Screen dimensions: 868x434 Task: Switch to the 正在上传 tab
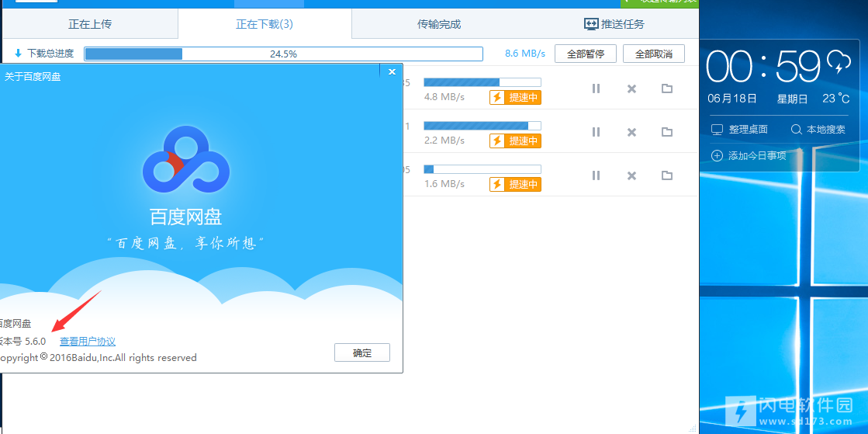tap(90, 24)
